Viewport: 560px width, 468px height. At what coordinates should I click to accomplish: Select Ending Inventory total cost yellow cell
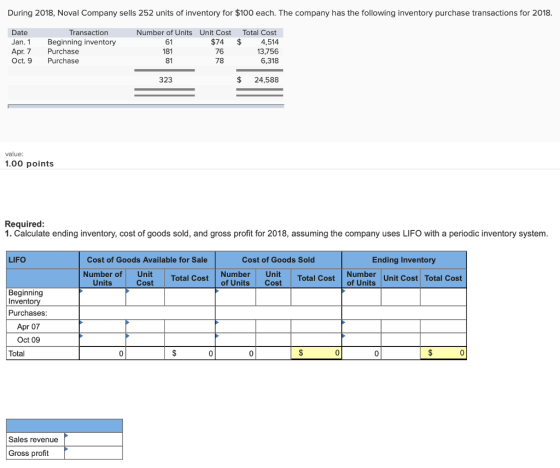coord(443,353)
